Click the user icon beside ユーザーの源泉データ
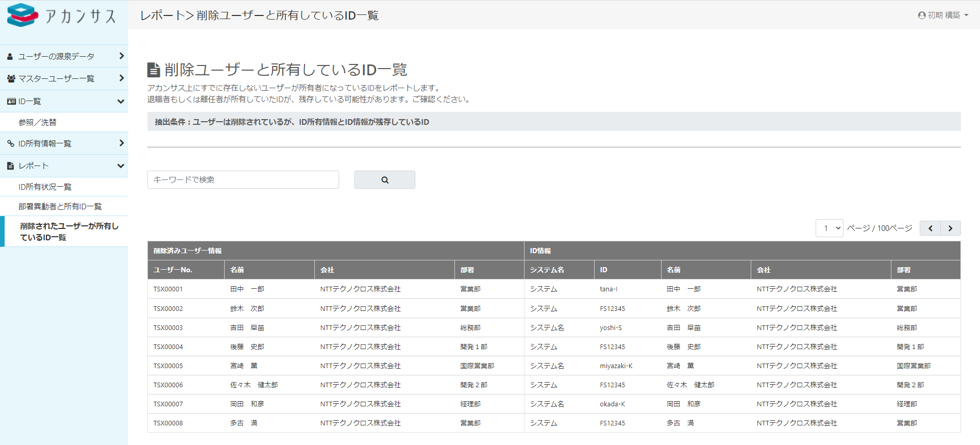Viewport: 980px width, 445px height. pos(10,56)
